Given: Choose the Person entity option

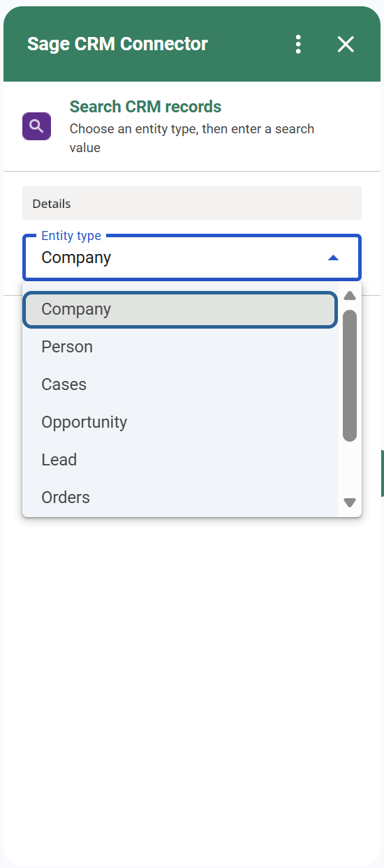Looking at the screenshot, I should pos(180,347).
